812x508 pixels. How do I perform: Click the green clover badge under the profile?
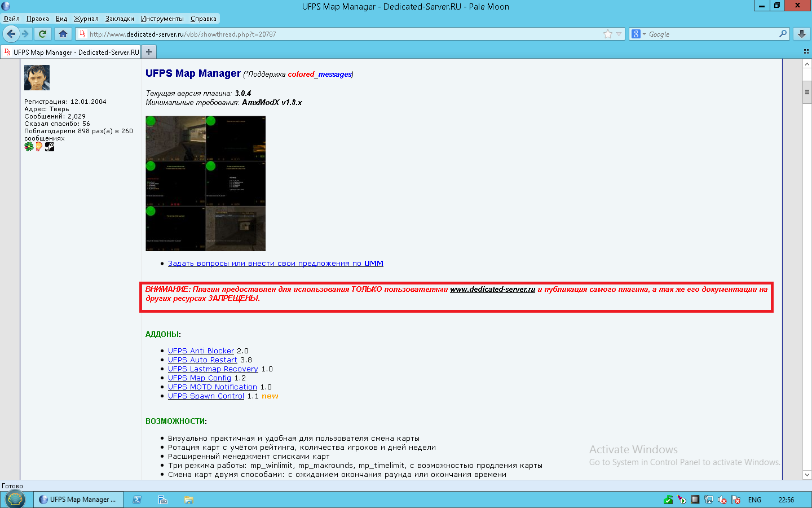click(x=29, y=147)
